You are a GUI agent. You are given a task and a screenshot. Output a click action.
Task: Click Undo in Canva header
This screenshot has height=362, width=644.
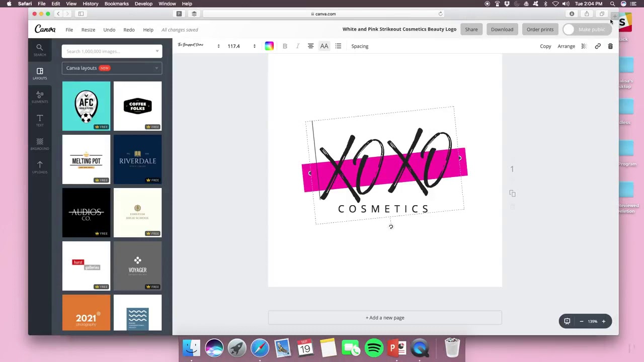point(109,30)
